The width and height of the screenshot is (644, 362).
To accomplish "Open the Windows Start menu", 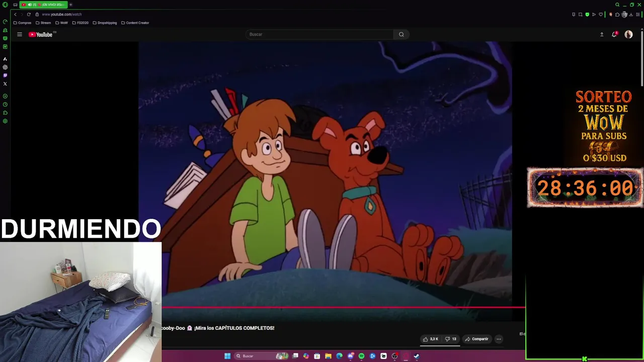I will tap(227, 356).
